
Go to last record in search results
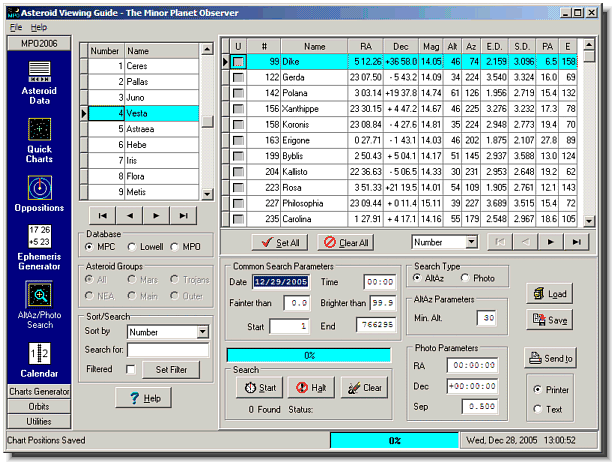[576, 242]
